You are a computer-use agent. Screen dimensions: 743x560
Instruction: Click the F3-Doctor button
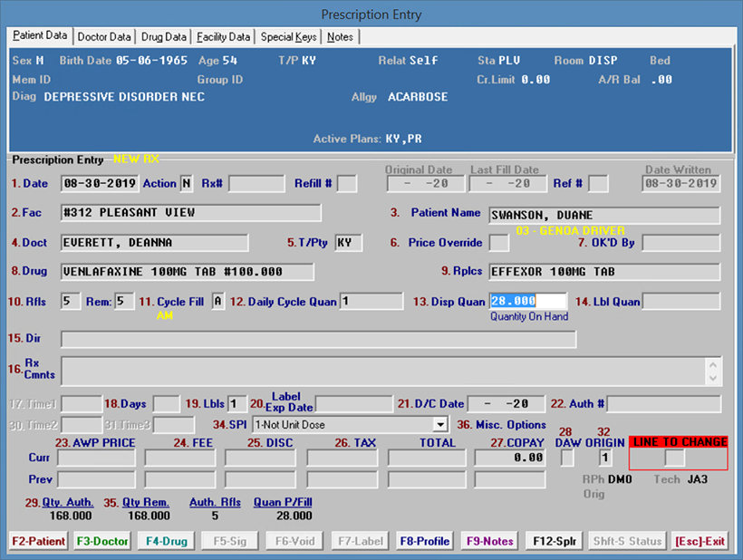point(102,541)
